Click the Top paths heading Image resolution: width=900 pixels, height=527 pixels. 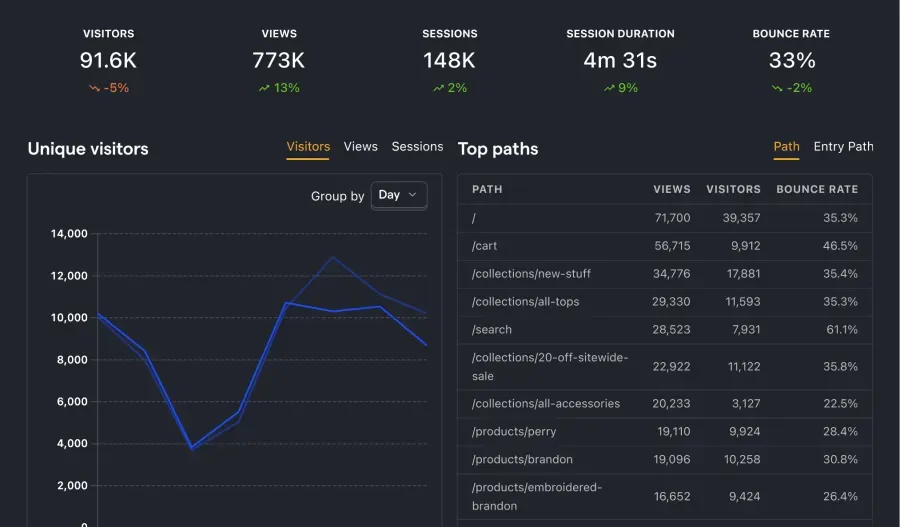(x=498, y=149)
